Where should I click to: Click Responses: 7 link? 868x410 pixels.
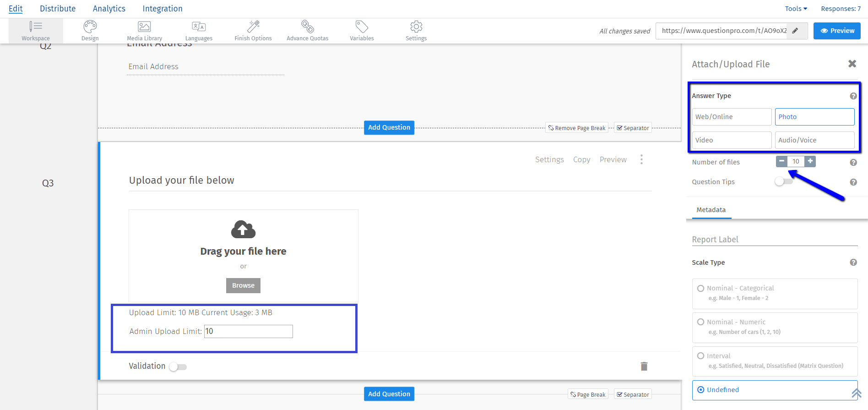pos(841,9)
